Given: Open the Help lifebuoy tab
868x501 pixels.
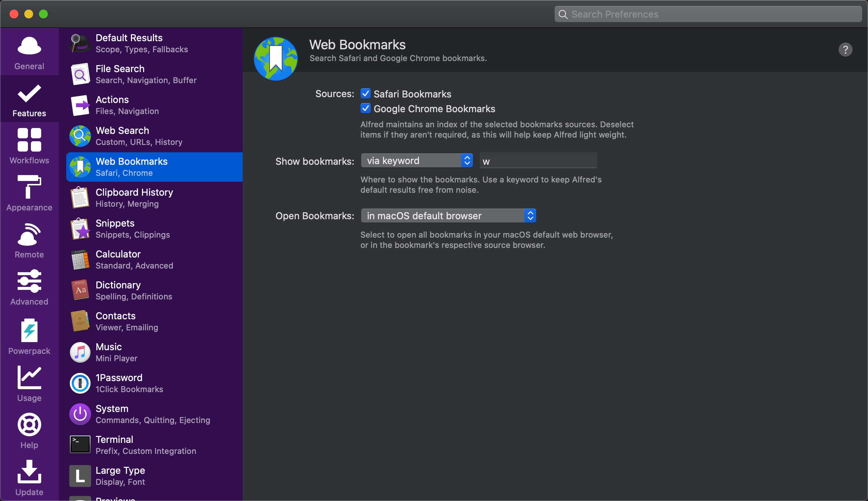Looking at the screenshot, I should click(29, 431).
